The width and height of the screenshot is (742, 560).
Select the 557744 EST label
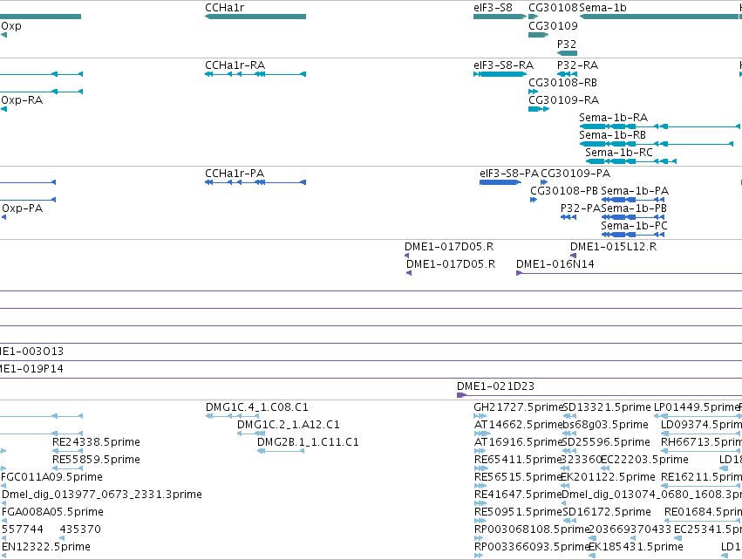[23, 529]
